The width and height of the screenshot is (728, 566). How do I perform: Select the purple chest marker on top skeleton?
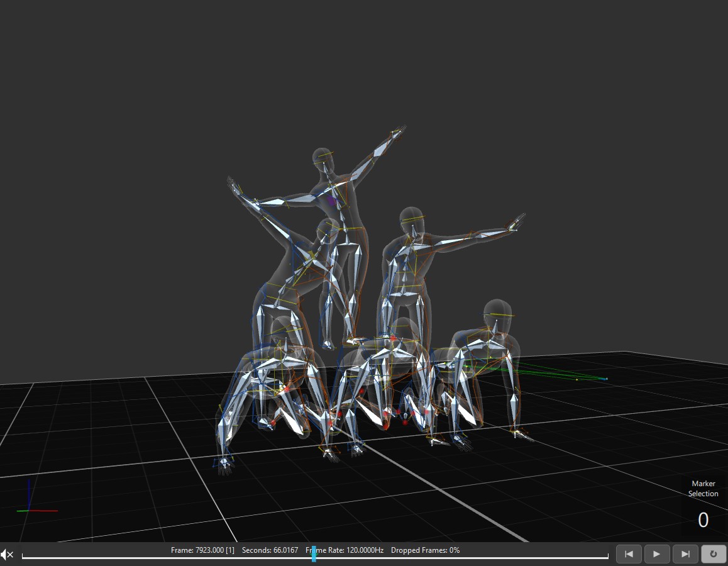(331, 201)
